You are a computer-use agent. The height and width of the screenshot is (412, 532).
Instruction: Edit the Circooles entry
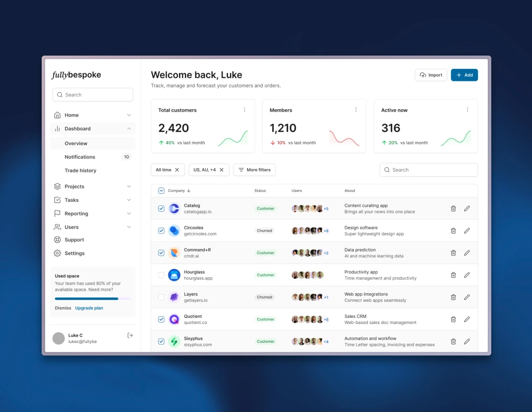click(467, 231)
